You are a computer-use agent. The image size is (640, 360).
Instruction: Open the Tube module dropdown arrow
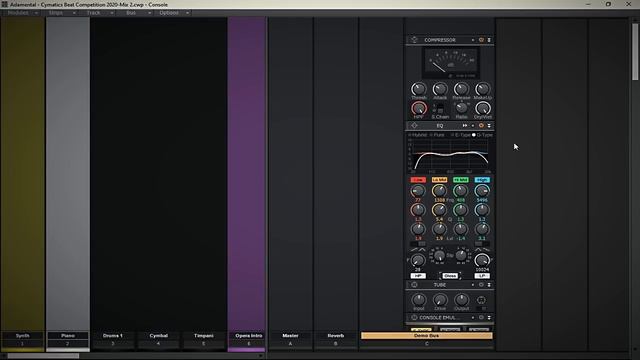click(x=473, y=285)
